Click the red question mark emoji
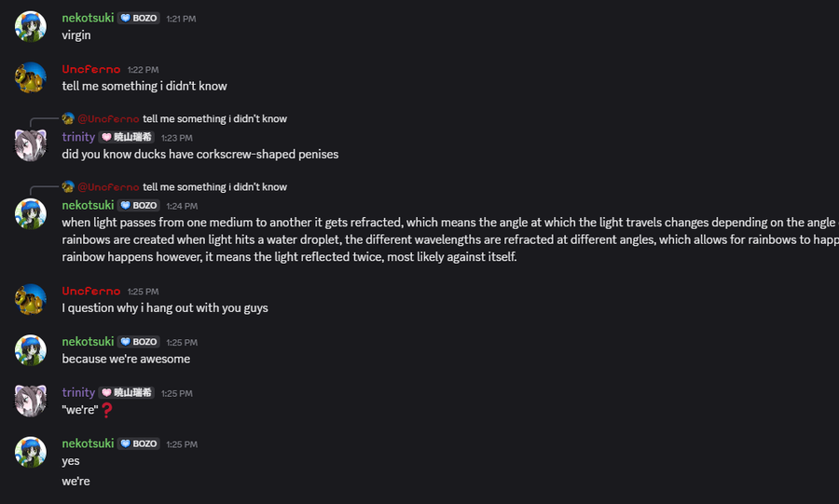The image size is (839, 504). click(x=106, y=410)
